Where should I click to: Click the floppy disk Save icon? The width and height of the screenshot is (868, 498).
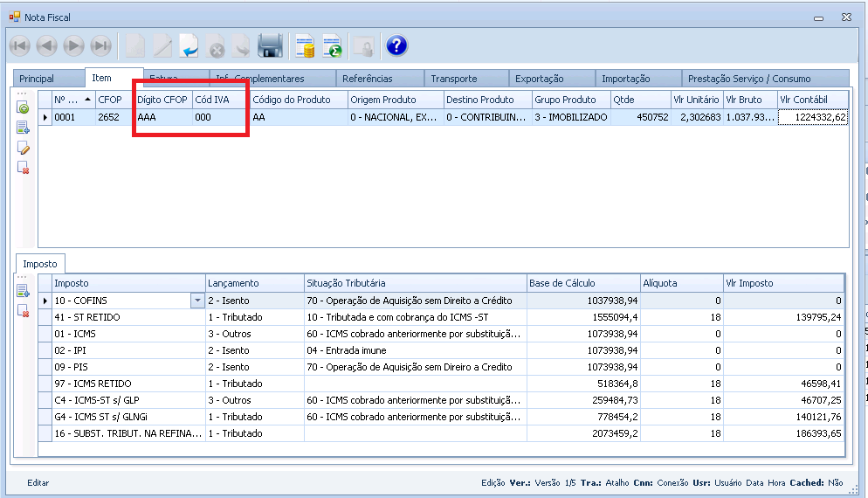coord(270,46)
